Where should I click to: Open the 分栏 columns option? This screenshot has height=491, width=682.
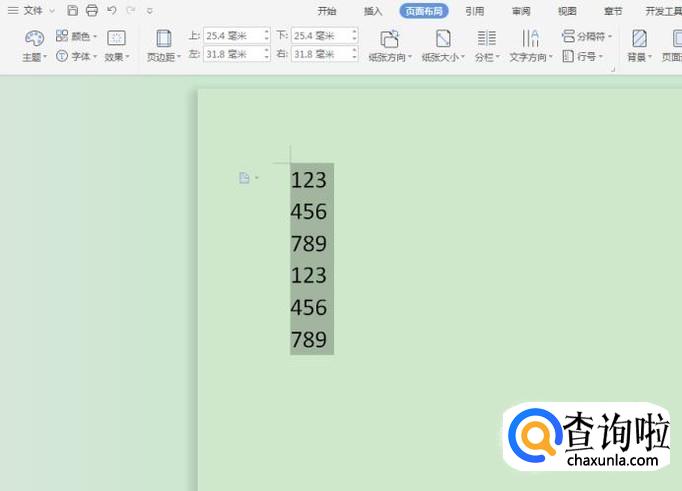[x=487, y=46]
